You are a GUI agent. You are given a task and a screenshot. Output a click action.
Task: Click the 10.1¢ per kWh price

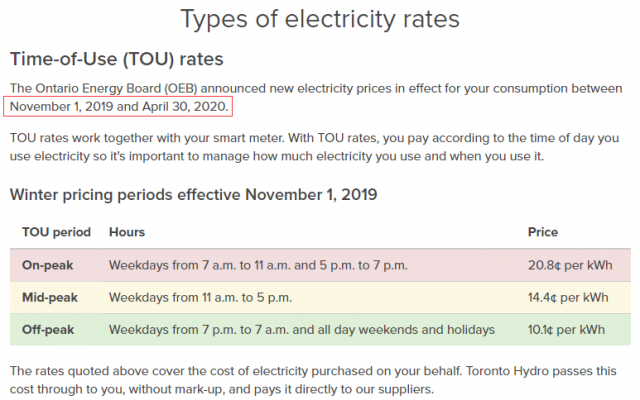(x=567, y=329)
